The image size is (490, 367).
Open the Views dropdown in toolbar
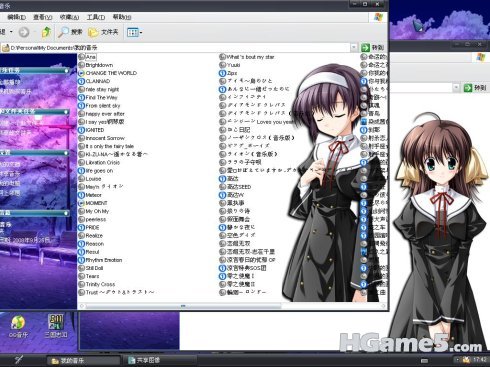[135, 32]
